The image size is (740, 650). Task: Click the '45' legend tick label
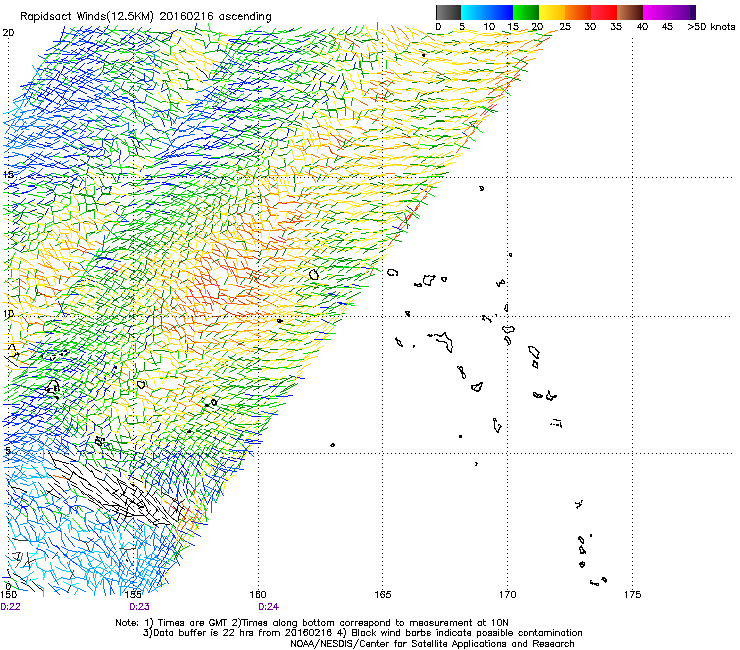point(667,27)
